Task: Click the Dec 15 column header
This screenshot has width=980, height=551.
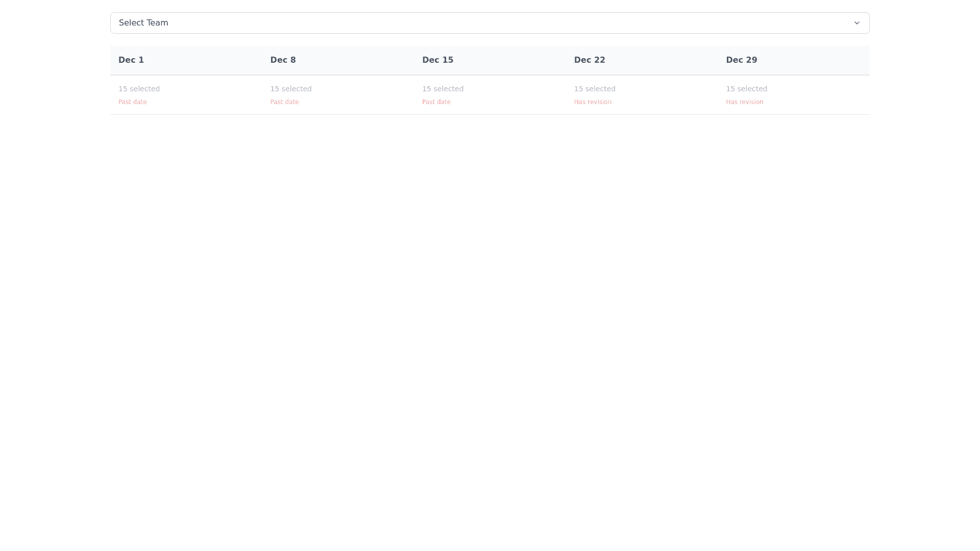Action: (437, 60)
